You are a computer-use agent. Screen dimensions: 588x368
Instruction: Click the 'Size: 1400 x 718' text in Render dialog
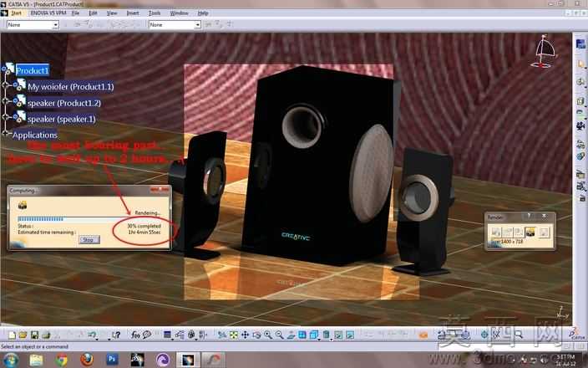pos(507,241)
